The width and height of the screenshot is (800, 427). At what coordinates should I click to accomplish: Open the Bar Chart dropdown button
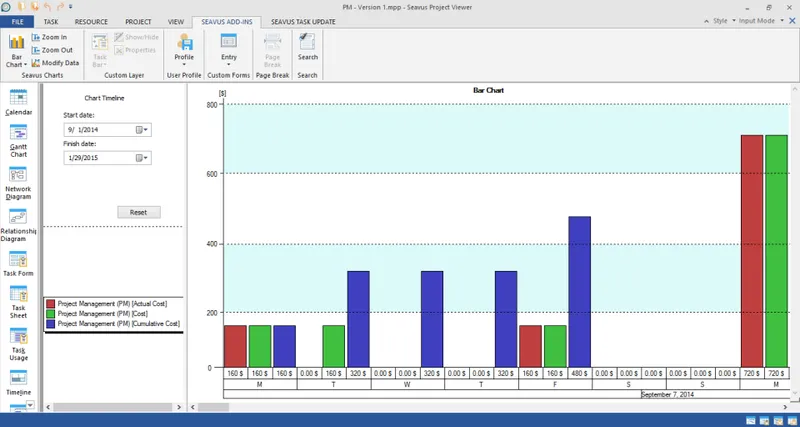coord(16,51)
